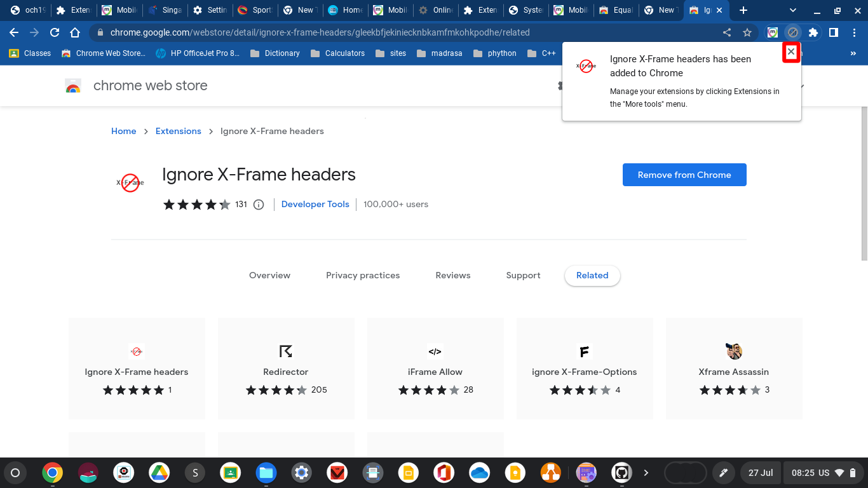868x488 pixels.
Task: Launch Chrome from the shelf
Action: click(52, 473)
